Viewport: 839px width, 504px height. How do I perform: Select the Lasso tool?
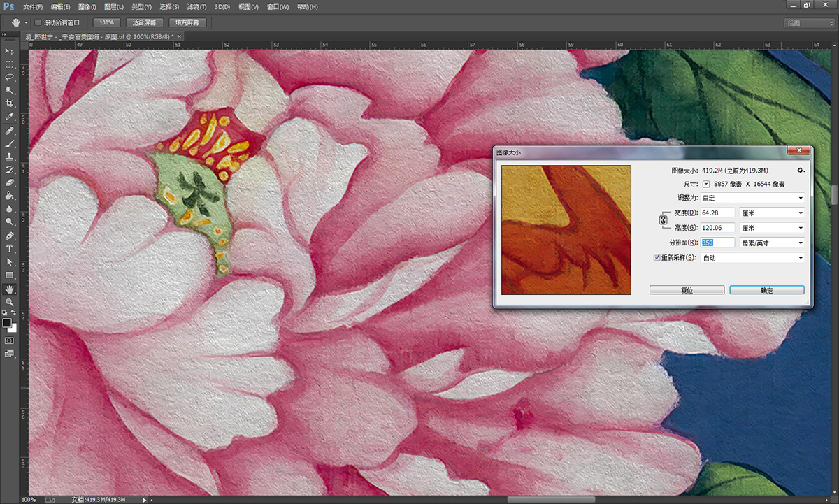(10, 77)
